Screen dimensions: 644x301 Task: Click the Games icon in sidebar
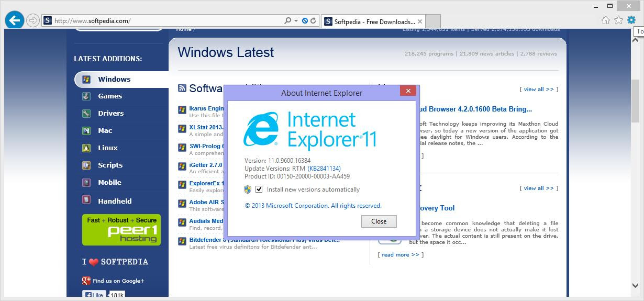[86, 96]
